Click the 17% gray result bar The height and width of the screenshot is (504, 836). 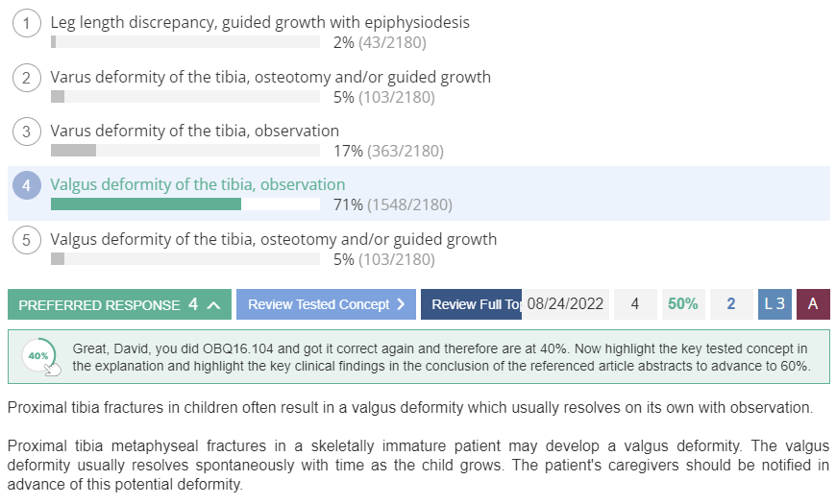tap(74, 151)
